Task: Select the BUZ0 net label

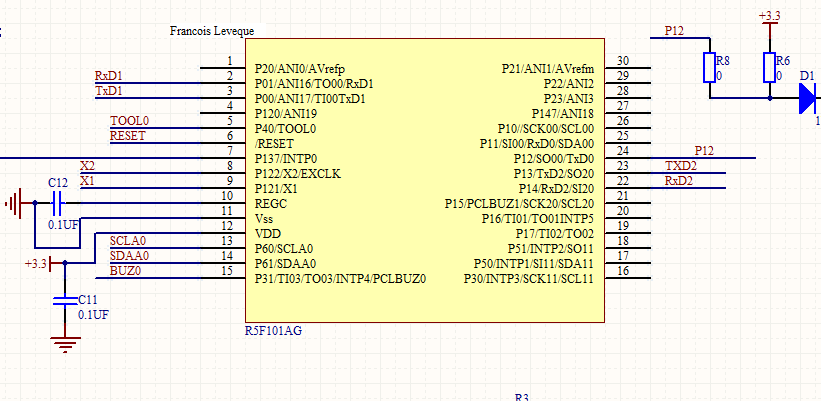Action: coord(125,270)
